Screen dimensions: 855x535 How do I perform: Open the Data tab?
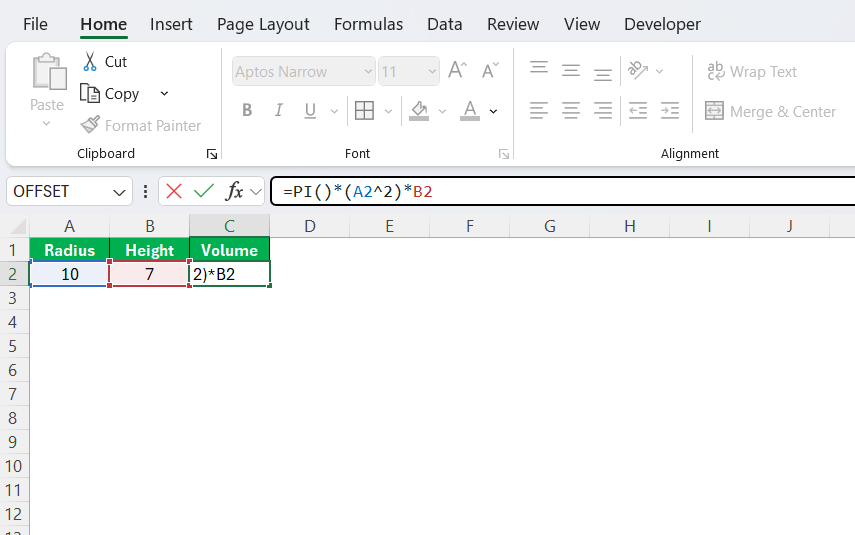(x=445, y=24)
